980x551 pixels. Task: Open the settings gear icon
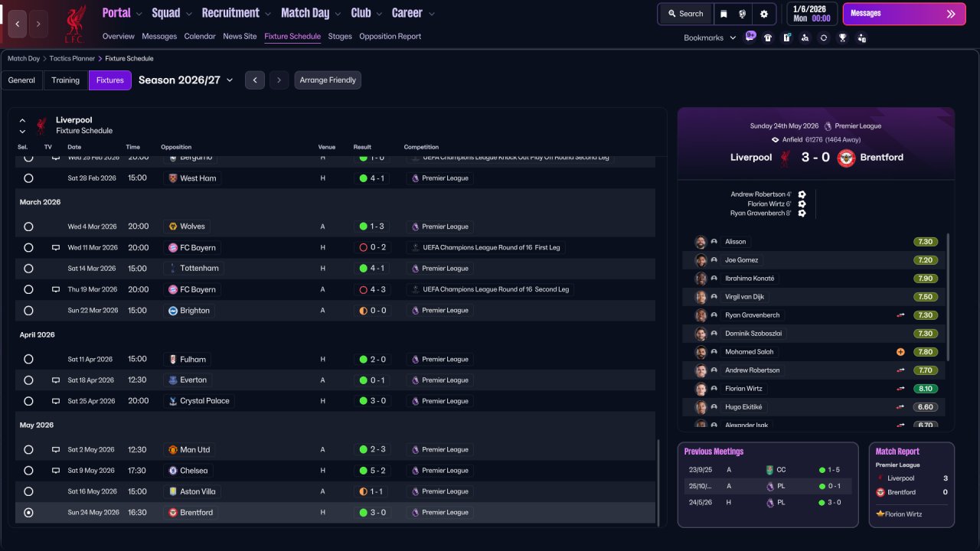click(x=764, y=14)
